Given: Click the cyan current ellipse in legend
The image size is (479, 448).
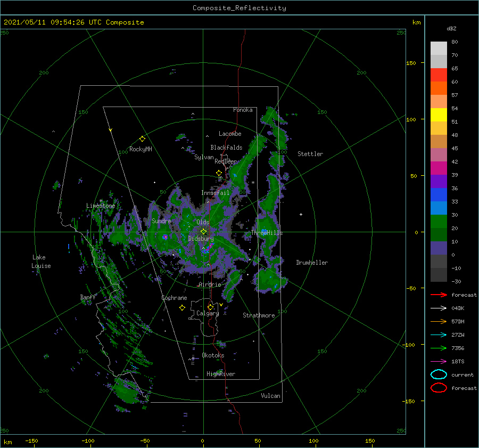Looking at the screenshot, I should pos(439,374).
